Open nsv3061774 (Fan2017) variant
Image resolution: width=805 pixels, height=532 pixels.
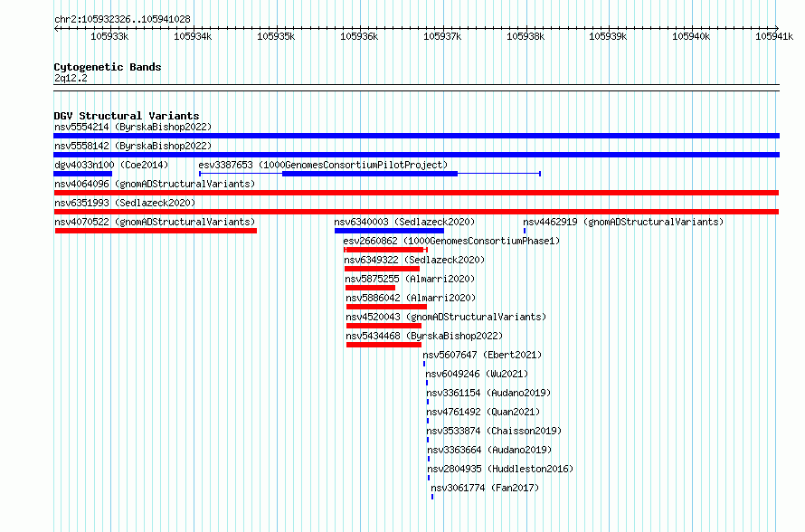point(485,488)
